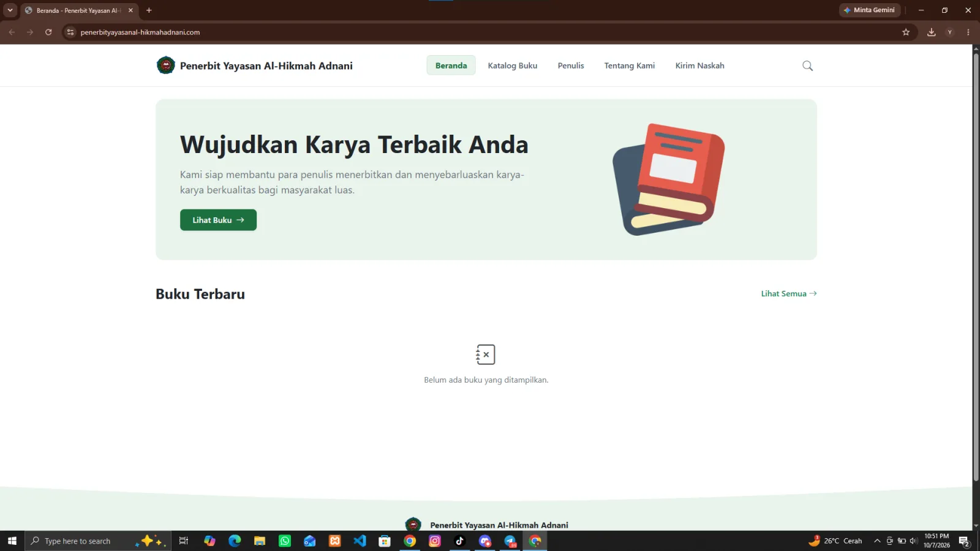Viewport: 980px width, 551px height.
Task: Focus the address bar URL
Action: [x=140, y=32]
